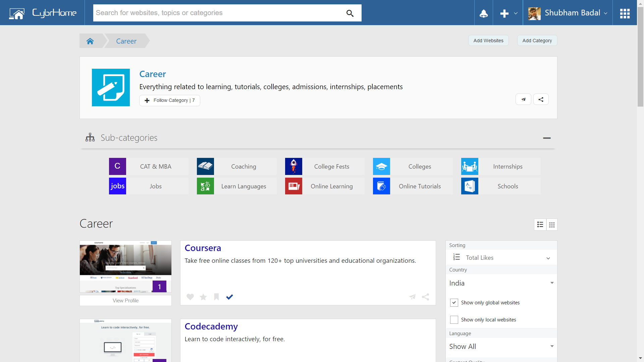Open the Coaching book icon
This screenshot has width=644, height=362.
pyautogui.click(x=205, y=166)
